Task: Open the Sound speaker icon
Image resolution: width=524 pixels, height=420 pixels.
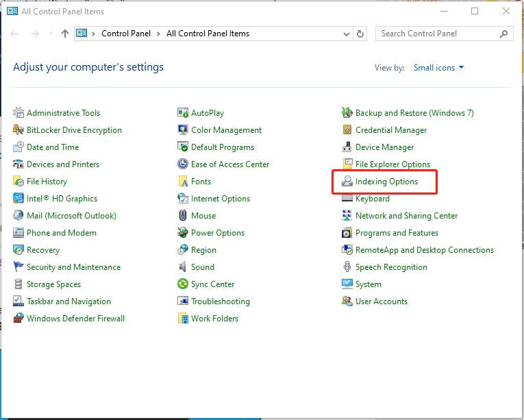Action: coord(183,267)
